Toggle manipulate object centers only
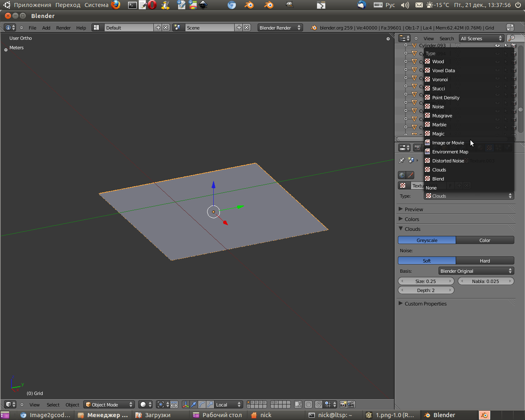Image resolution: width=525 pixels, height=420 pixels. pyautogui.click(x=174, y=404)
